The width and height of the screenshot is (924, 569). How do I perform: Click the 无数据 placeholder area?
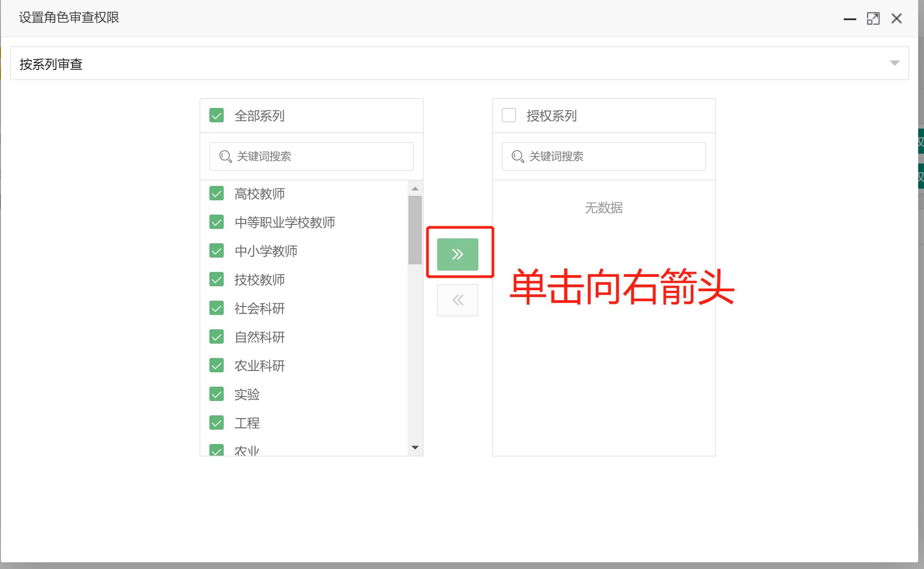tap(603, 207)
